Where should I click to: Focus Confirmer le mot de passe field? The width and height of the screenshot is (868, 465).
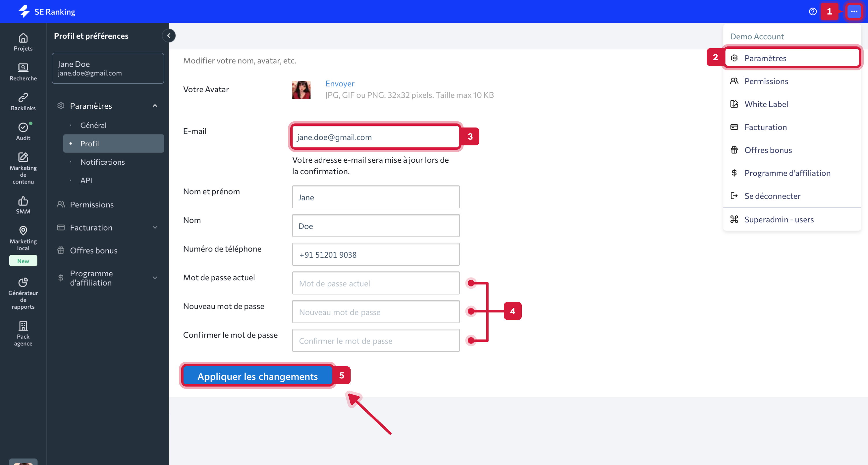click(376, 340)
